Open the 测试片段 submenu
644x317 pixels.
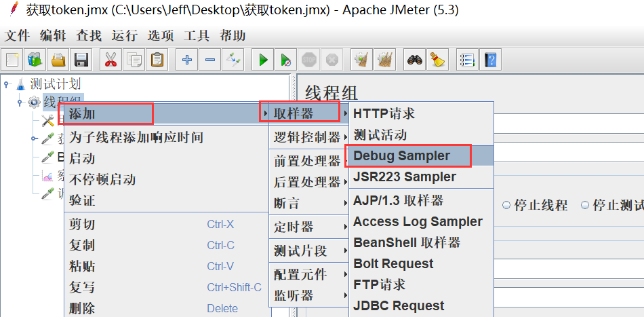[309, 250]
